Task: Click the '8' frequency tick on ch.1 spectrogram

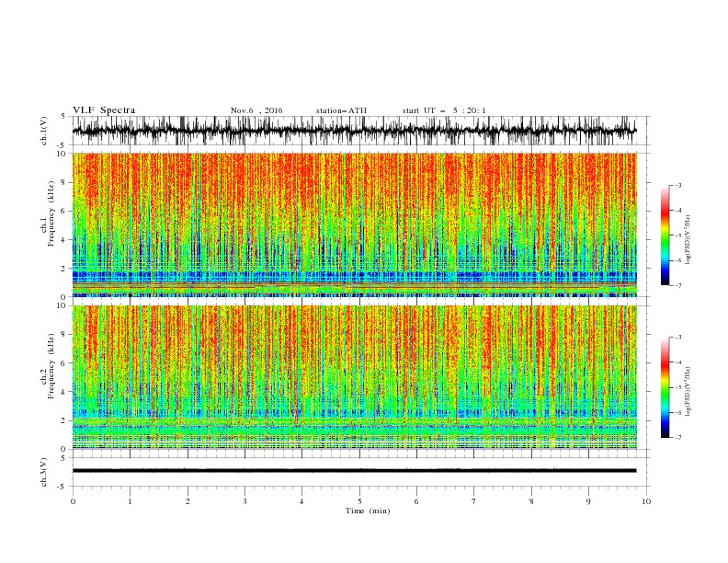Action: click(x=64, y=182)
